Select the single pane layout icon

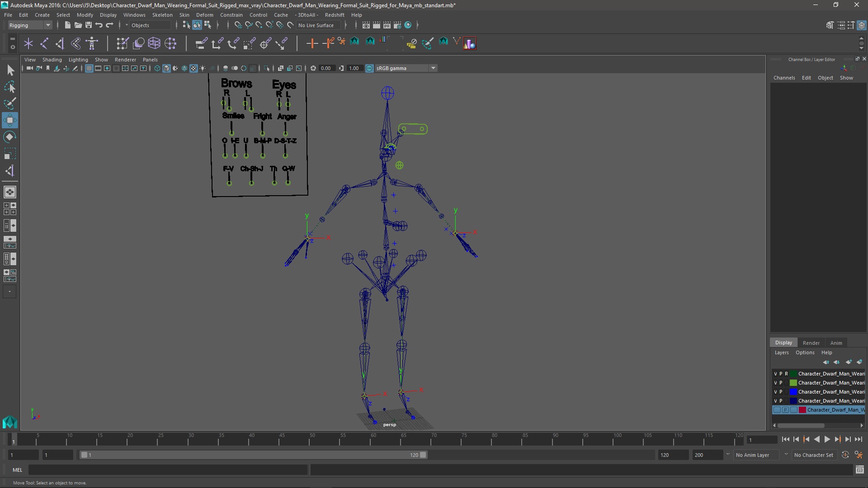point(10,192)
